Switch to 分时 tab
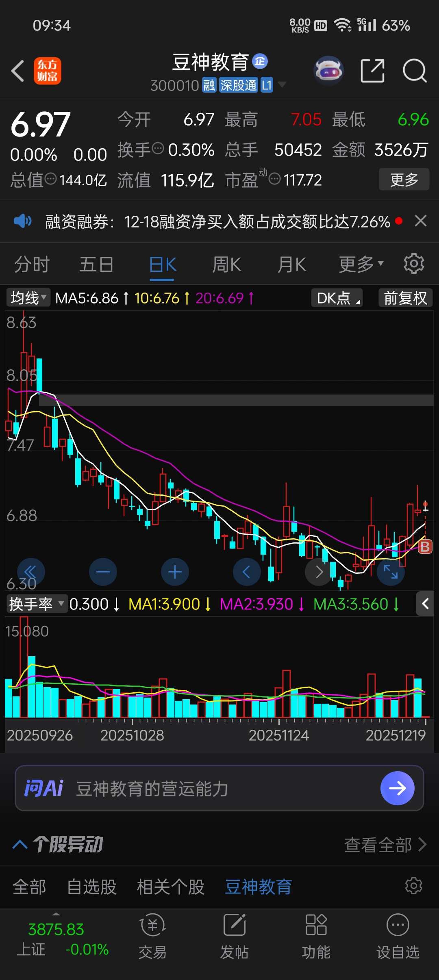 tap(32, 264)
